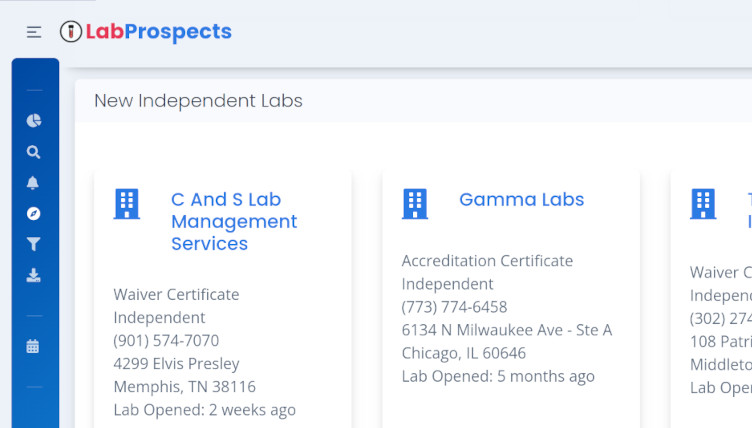Select the Memphis, TN 38116 address line

(185, 387)
